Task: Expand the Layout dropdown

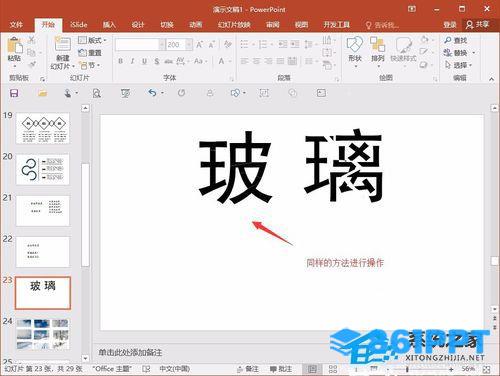Action: [x=93, y=40]
